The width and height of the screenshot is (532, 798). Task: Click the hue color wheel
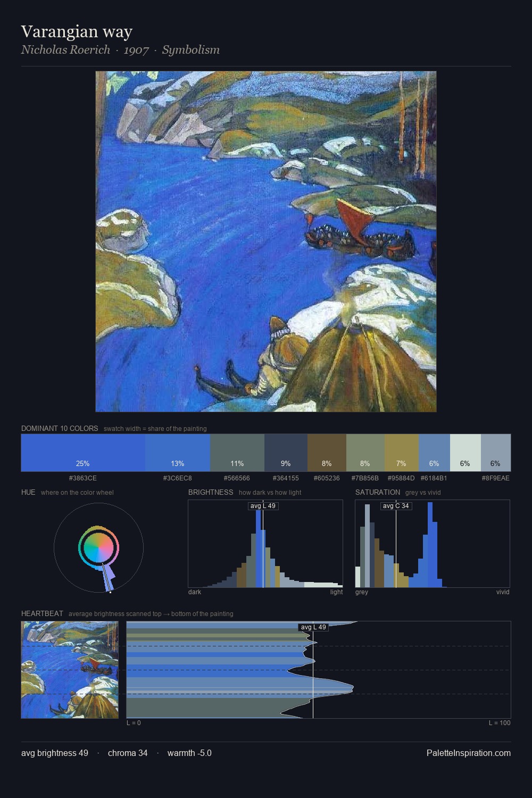(98, 547)
